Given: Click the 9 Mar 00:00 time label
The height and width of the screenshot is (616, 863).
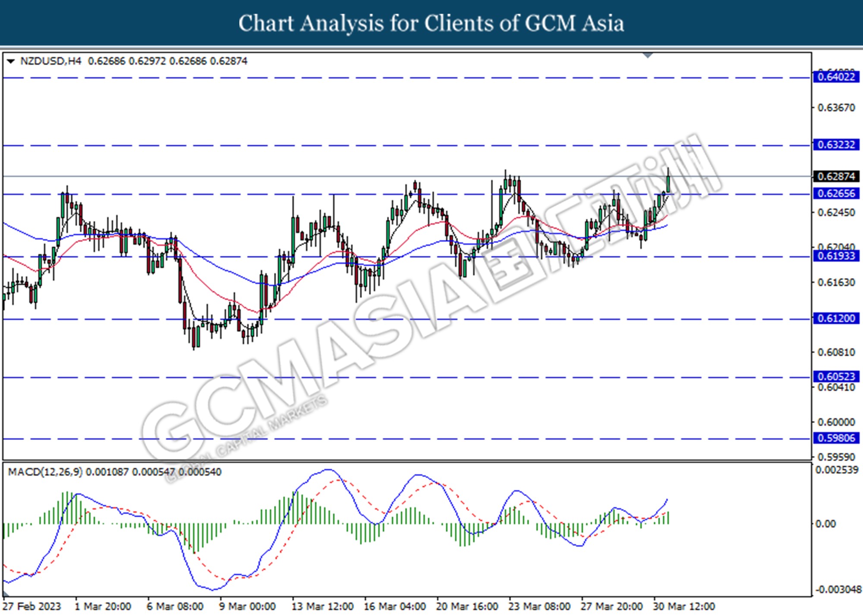Looking at the screenshot, I should coord(247,606).
